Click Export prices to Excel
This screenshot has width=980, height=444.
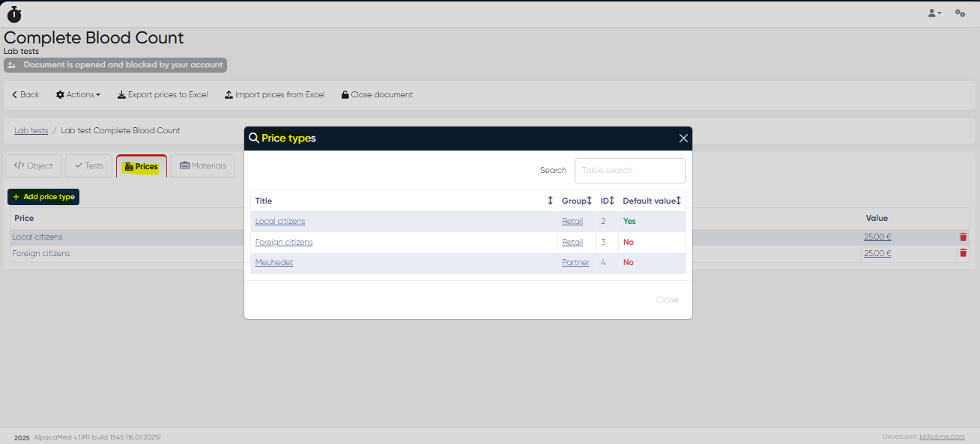163,95
